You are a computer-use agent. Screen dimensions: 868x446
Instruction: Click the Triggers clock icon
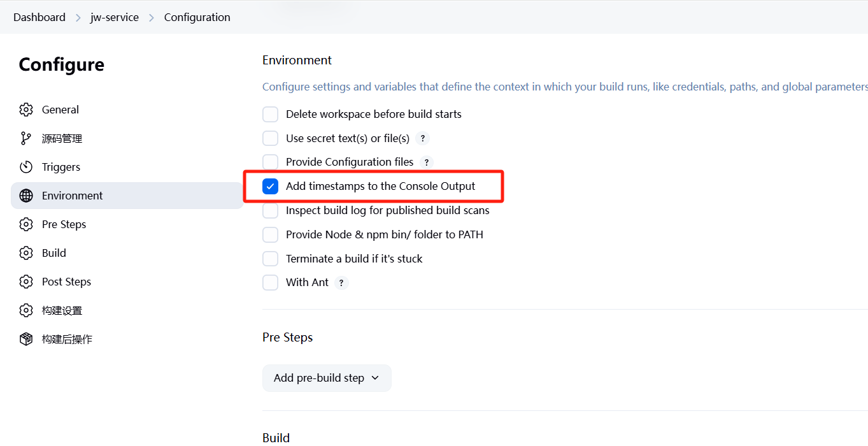tap(26, 167)
